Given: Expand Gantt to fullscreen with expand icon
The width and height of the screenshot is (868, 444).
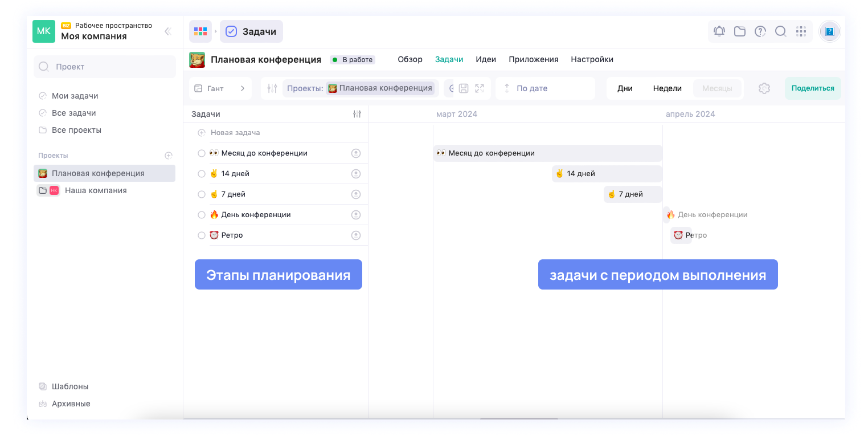Looking at the screenshot, I should pos(479,88).
